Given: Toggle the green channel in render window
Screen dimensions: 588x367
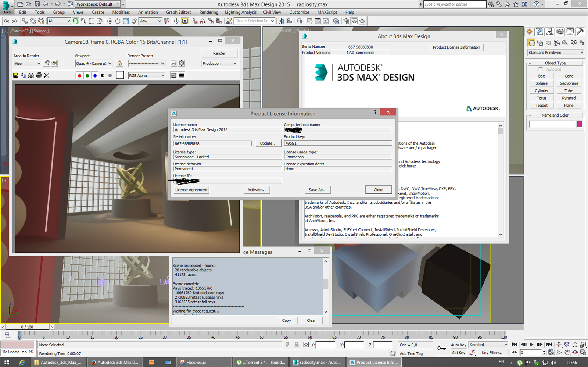Looking at the screenshot, I should [87, 75].
